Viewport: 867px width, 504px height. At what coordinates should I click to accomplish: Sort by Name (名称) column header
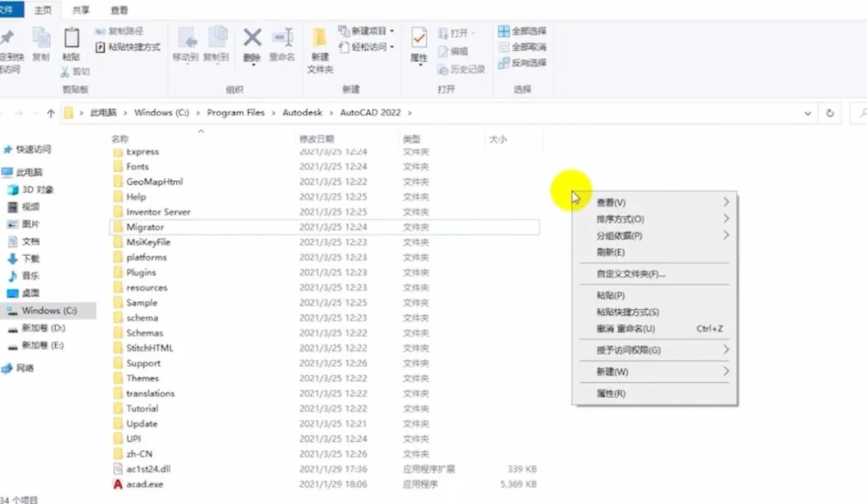coord(120,139)
